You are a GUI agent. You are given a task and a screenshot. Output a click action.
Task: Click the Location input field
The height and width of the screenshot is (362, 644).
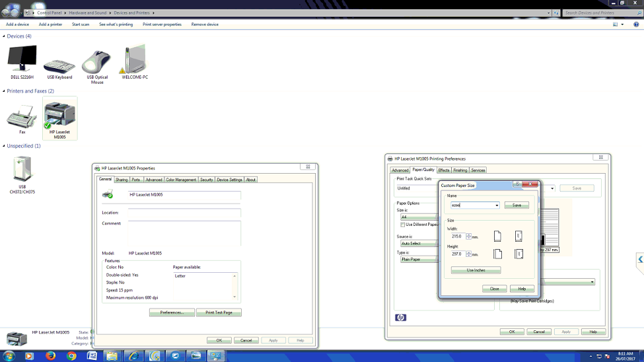(x=184, y=213)
